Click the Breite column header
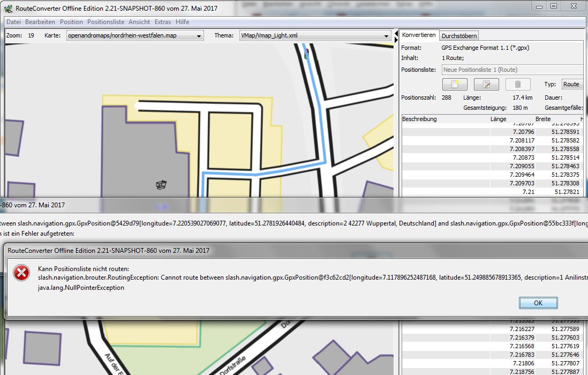588x375 pixels. pyautogui.click(x=542, y=119)
